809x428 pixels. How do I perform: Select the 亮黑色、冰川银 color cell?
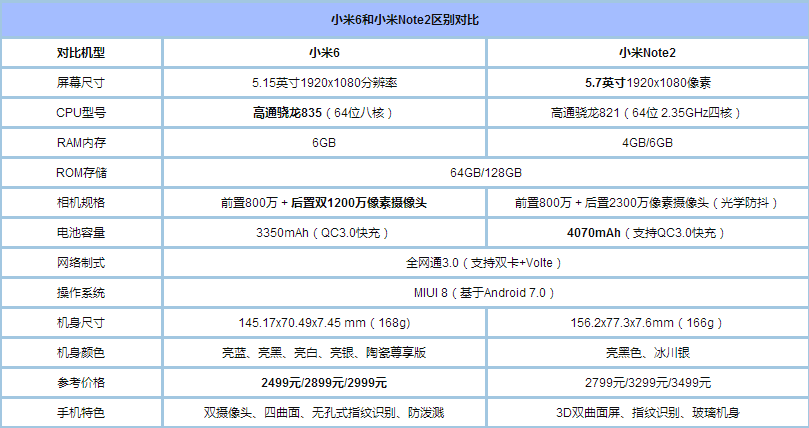tap(648, 352)
